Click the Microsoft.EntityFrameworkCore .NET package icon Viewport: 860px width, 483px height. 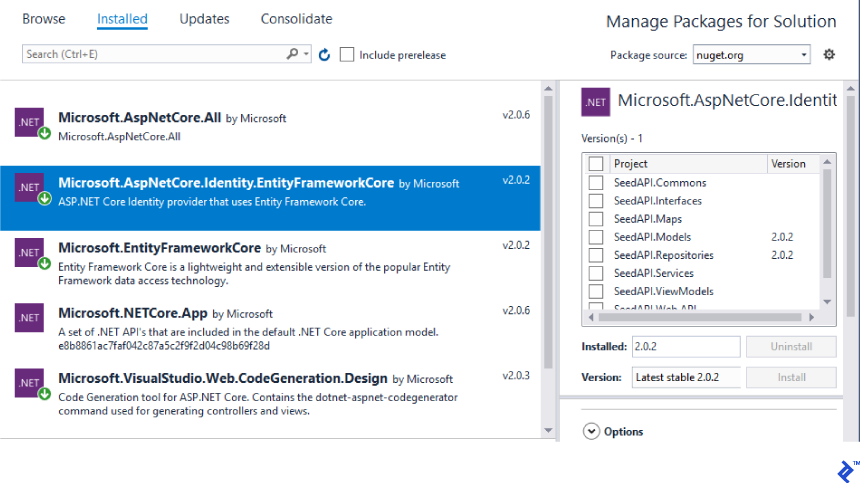(x=29, y=251)
